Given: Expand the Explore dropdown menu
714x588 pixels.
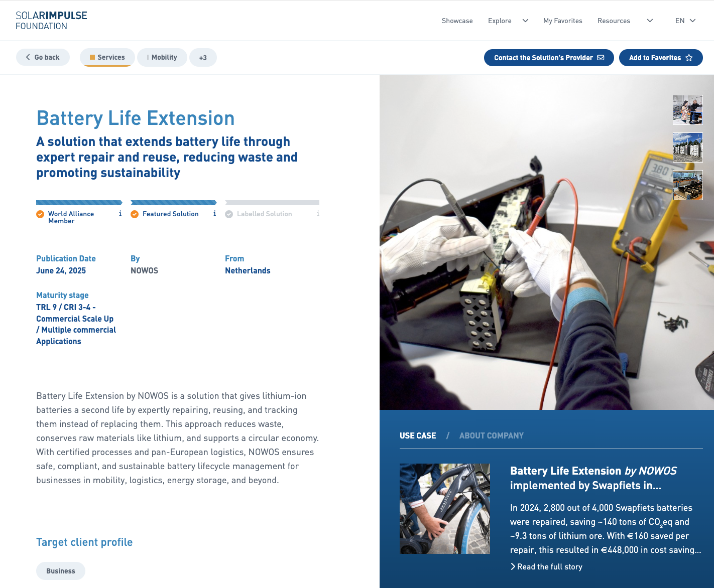Looking at the screenshot, I should 525,21.
